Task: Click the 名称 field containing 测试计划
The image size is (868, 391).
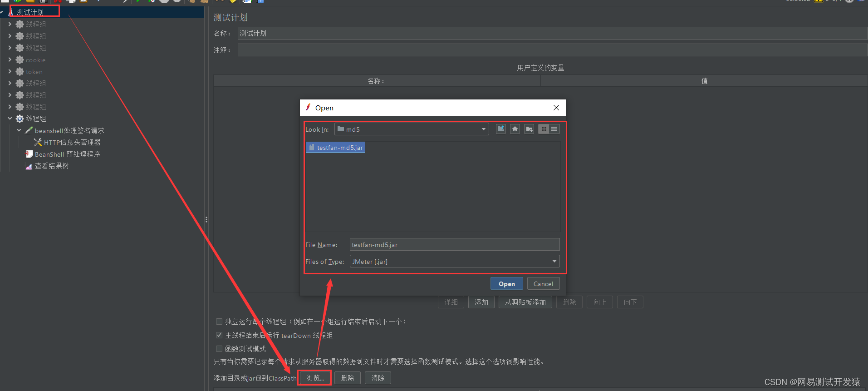Action: pos(553,33)
